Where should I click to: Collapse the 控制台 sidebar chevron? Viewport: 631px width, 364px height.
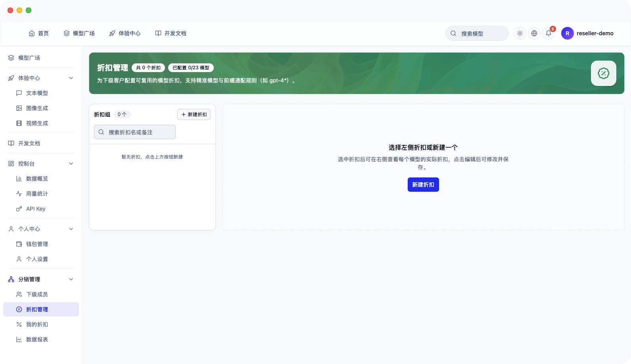click(x=71, y=164)
